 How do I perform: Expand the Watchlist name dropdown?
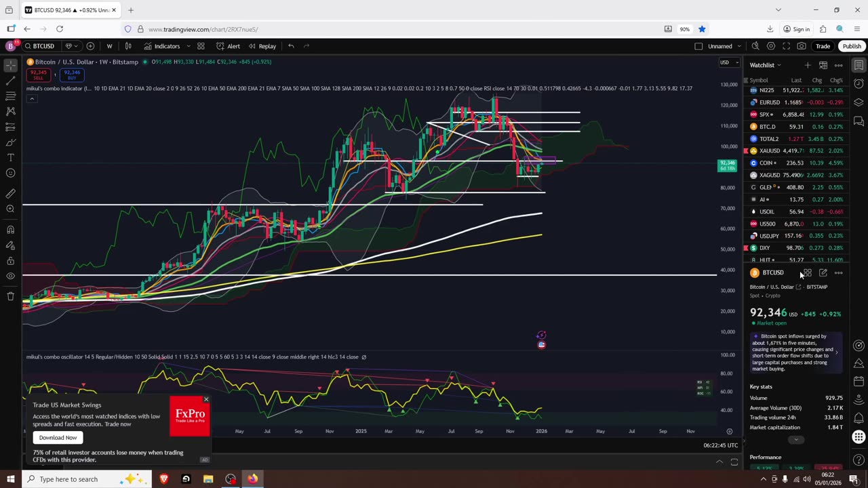pyautogui.click(x=766, y=65)
